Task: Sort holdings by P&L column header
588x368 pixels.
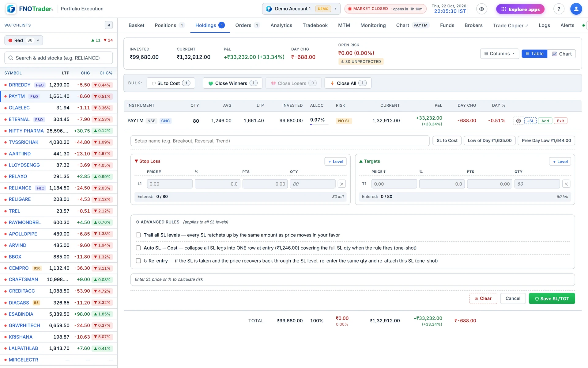Action: [438, 105]
